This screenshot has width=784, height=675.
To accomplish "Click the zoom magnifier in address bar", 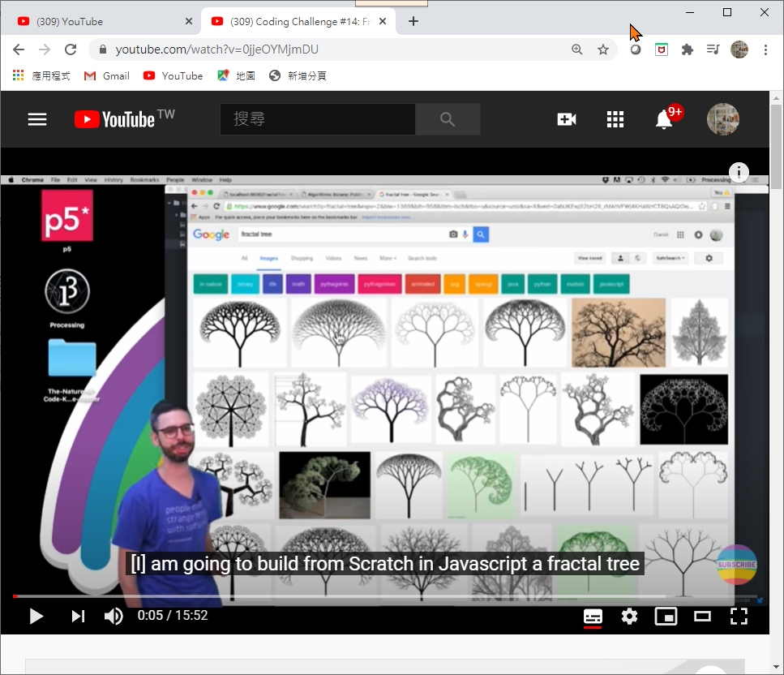I will 577,49.
